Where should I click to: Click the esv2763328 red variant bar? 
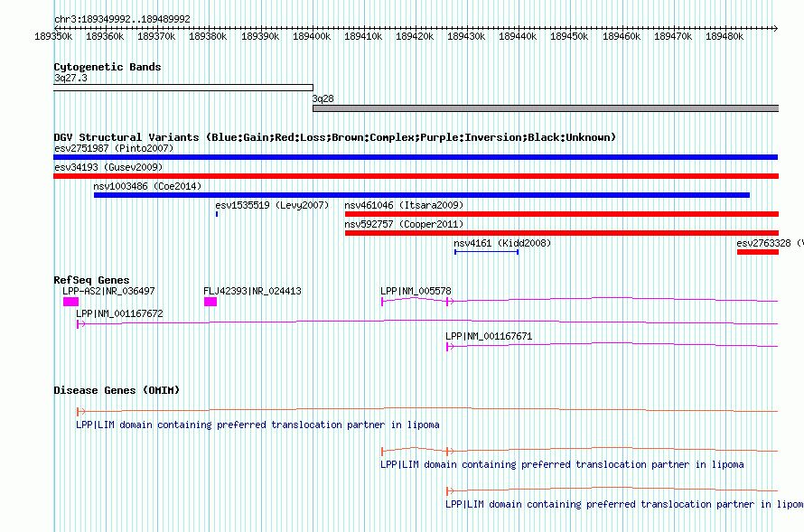click(757, 252)
